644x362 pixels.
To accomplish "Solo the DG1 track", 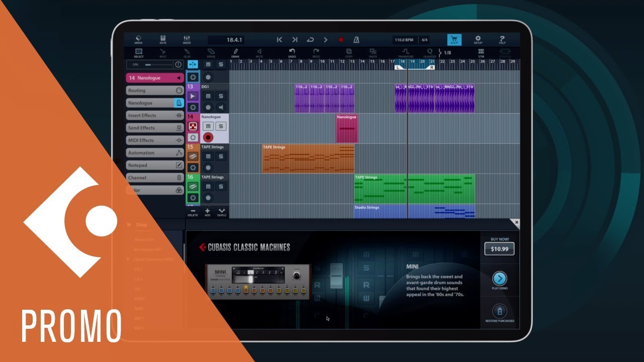I will pos(220,96).
